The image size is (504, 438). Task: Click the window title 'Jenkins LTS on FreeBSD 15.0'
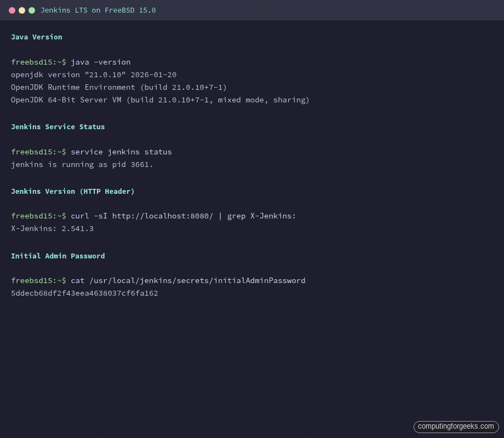(x=98, y=10)
